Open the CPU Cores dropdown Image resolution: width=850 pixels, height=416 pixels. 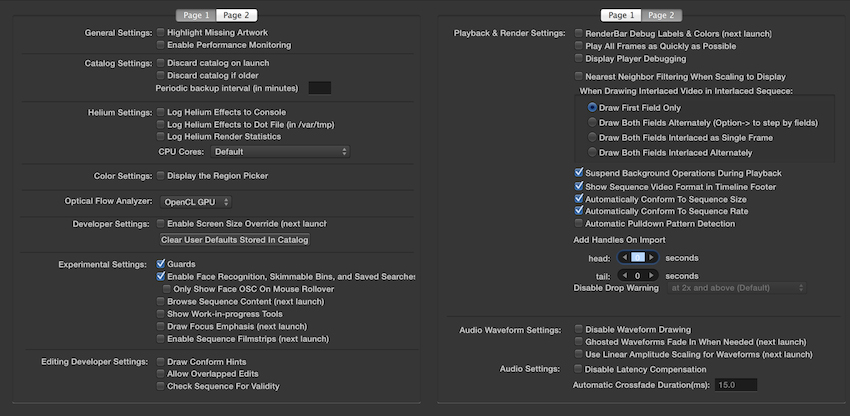coord(279,151)
